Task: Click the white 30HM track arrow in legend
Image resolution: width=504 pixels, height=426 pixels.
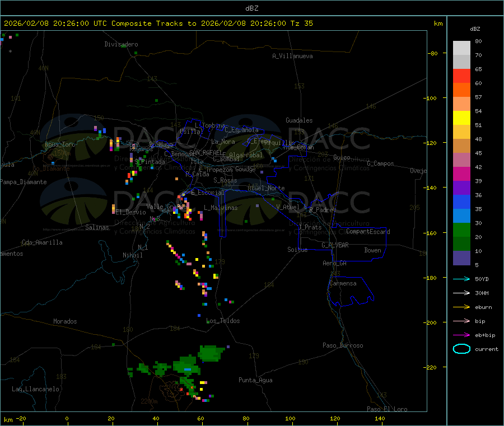Action: tap(461, 293)
